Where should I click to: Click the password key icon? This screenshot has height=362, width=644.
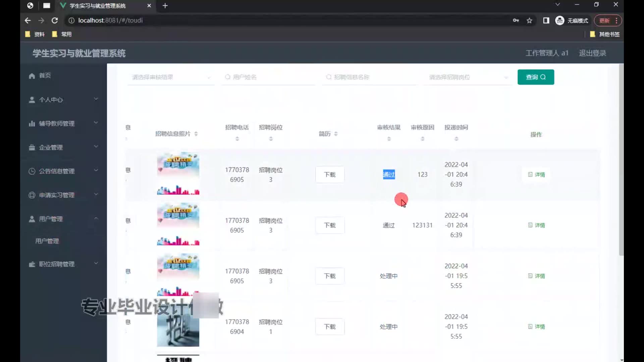pyautogui.click(x=516, y=20)
